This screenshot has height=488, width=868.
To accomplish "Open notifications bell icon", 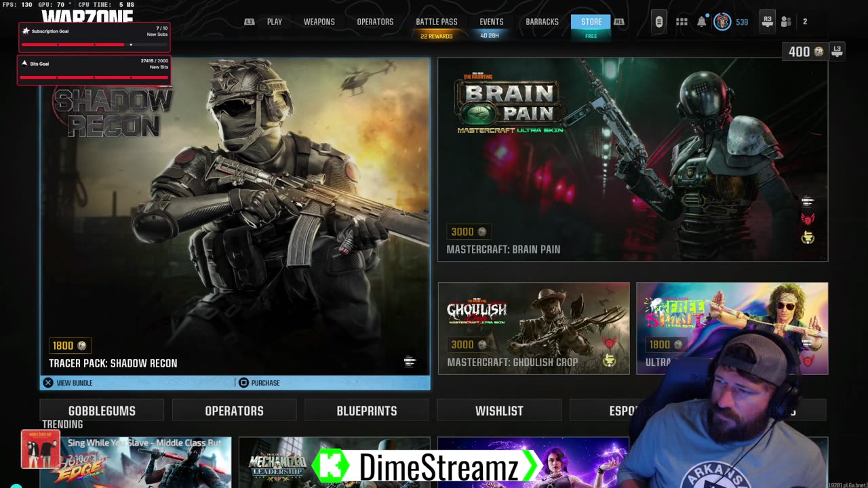I will 702,22.
